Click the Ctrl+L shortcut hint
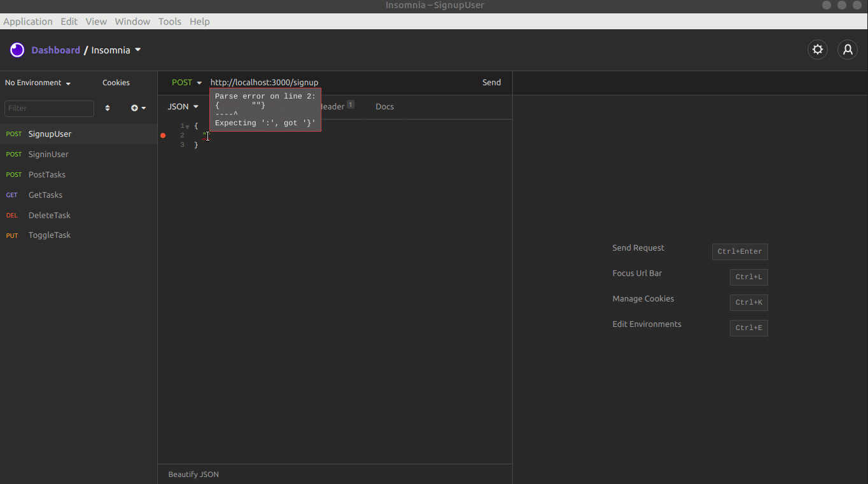Viewport: 868px width, 484px height. point(748,277)
